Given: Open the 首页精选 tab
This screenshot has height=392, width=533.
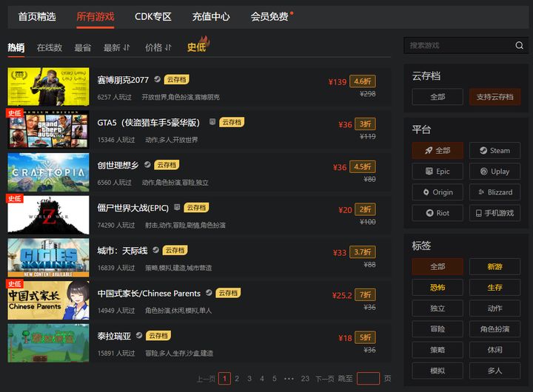Looking at the screenshot, I should [x=37, y=16].
